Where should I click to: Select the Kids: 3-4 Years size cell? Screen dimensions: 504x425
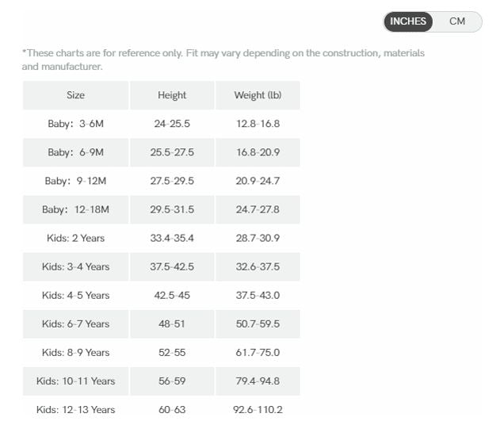pos(75,267)
